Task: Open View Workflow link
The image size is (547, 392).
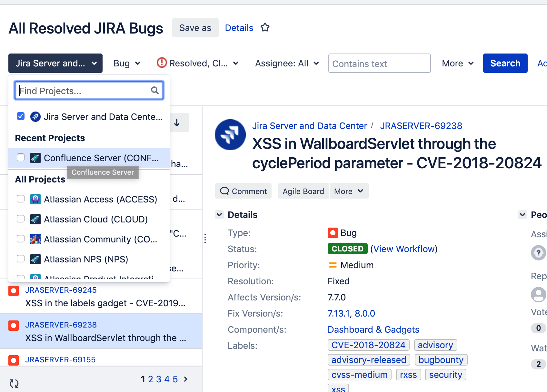Action: 404,249
